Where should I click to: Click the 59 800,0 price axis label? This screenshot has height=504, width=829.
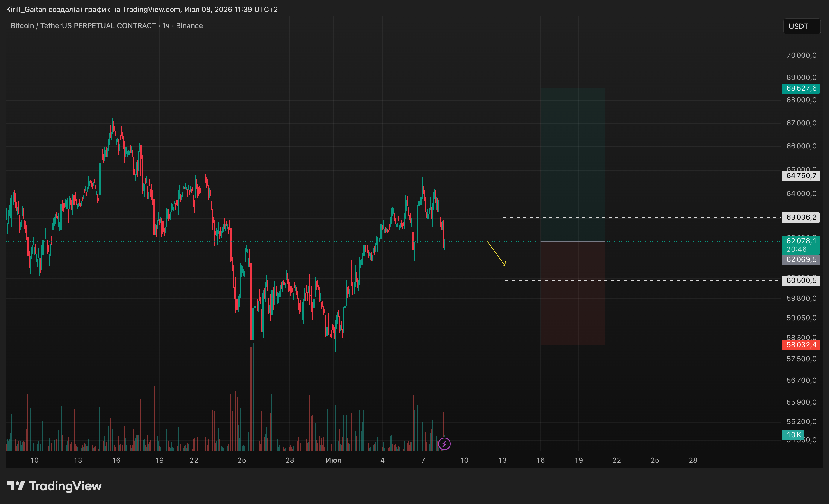pos(801,298)
